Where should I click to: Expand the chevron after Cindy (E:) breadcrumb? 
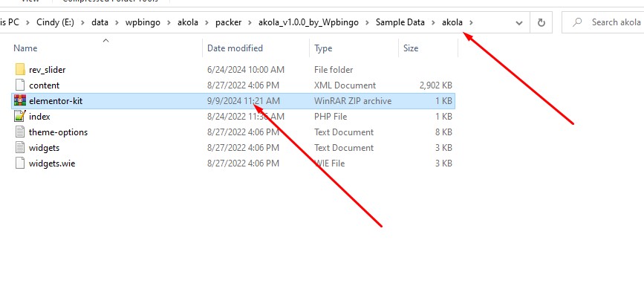(x=82, y=22)
